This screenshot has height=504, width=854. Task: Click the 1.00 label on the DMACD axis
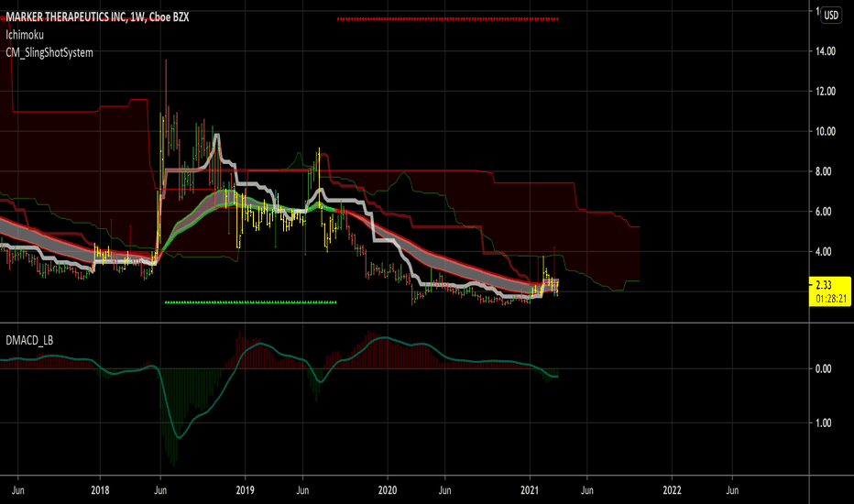[823, 422]
